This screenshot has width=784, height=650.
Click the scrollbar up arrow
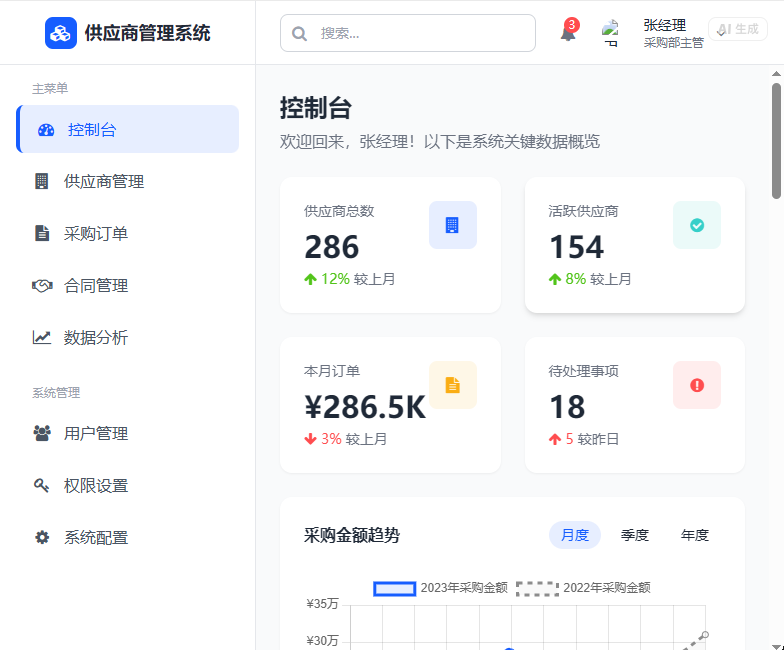pyautogui.click(x=776, y=74)
